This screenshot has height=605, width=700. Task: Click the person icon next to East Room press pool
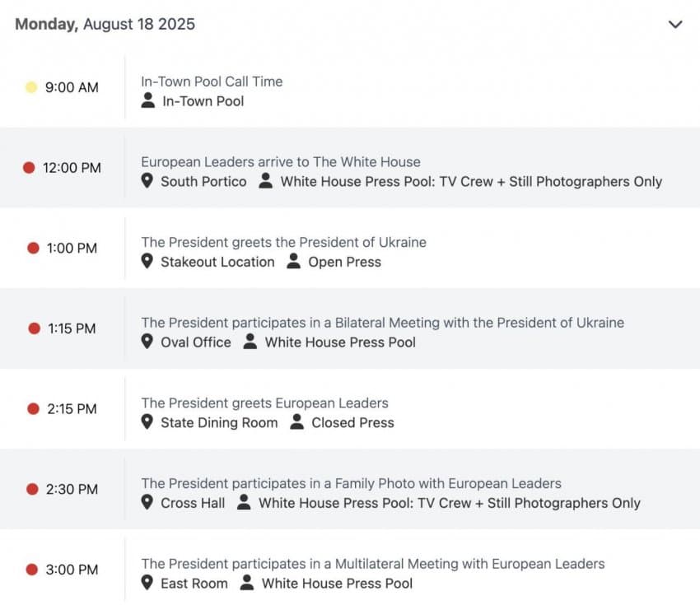tap(247, 582)
